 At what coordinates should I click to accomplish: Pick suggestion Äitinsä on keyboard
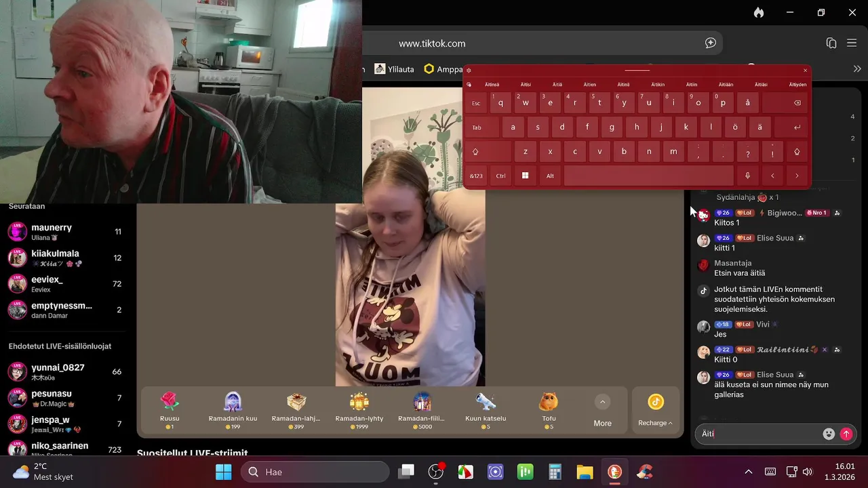click(x=492, y=85)
